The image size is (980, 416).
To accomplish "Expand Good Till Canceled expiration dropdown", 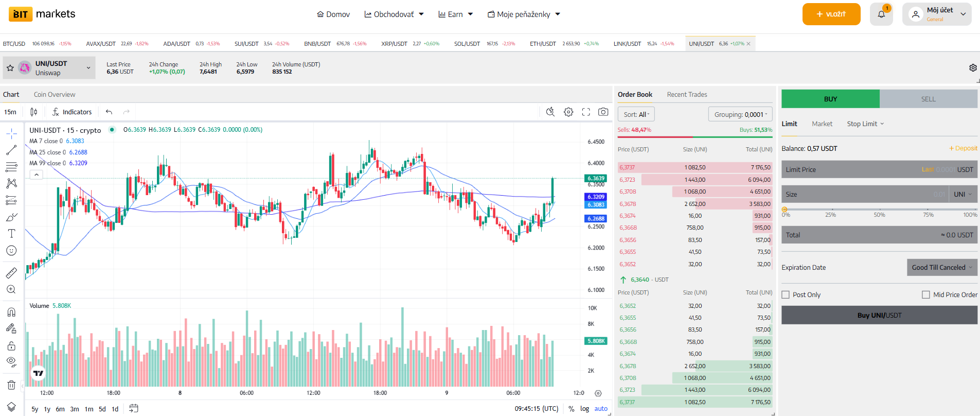I will [x=941, y=267].
